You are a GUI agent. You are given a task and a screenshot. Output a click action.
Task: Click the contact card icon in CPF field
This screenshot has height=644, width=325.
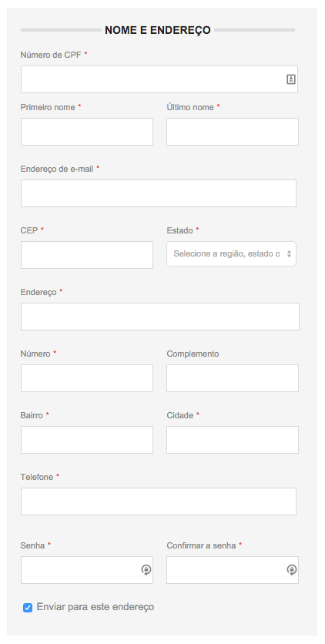click(x=290, y=79)
